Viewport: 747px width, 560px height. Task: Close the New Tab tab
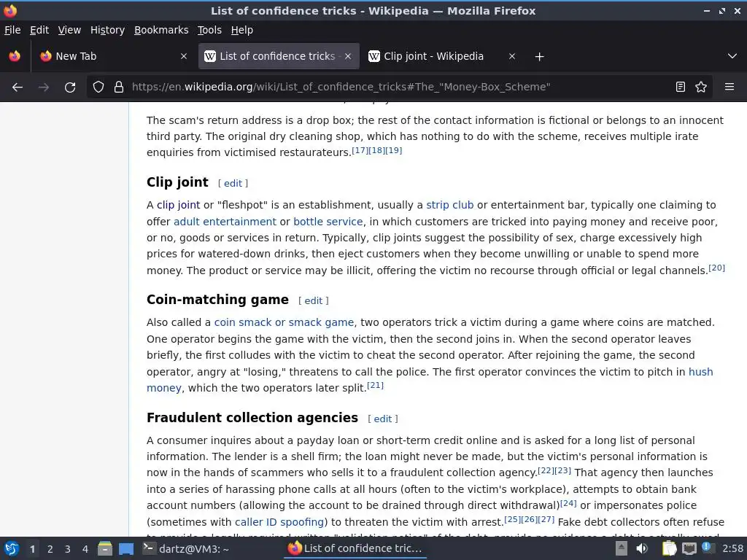(x=183, y=56)
